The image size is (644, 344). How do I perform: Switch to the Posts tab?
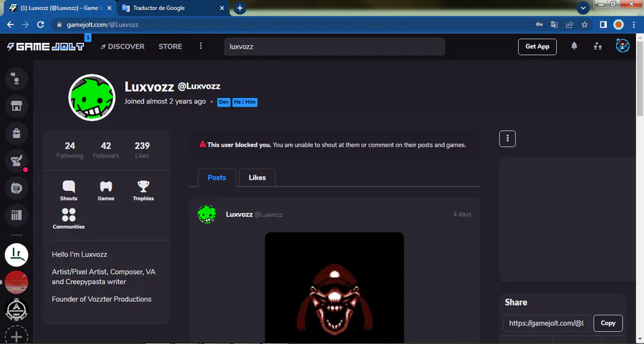click(x=217, y=177)
